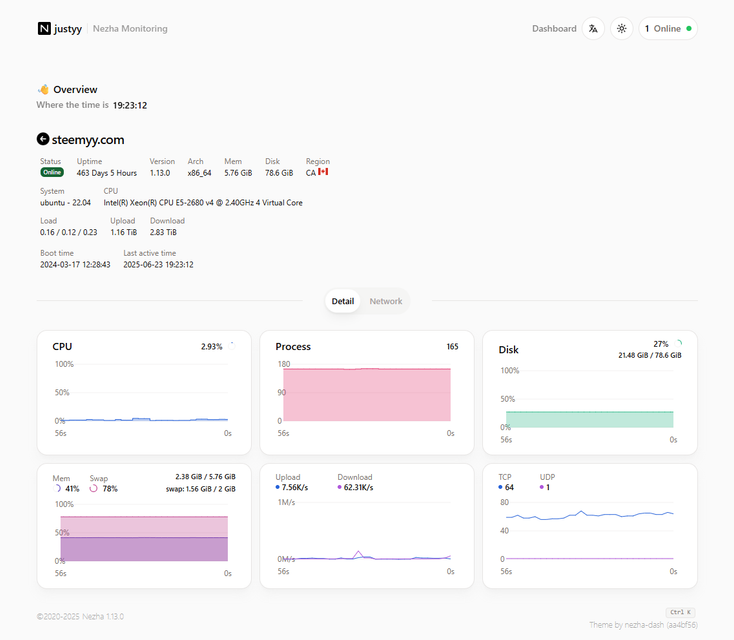Image resolution: width=734 pixels, height=640 pixels.
Task: Click the green online status dot
Action: coord(689,29)
